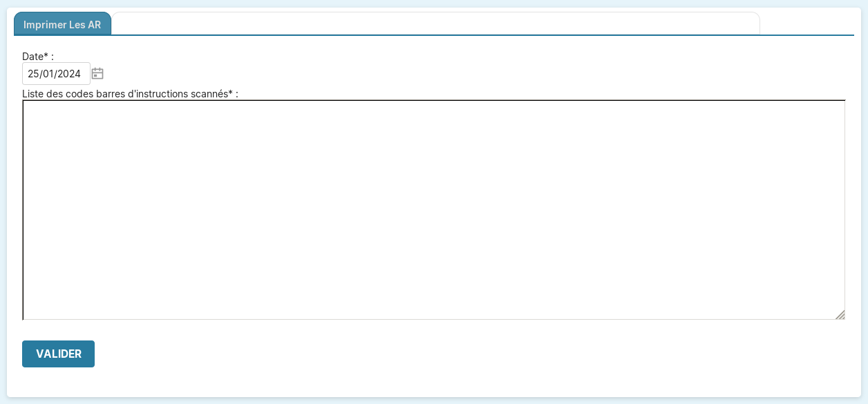Place cursor on the month 01 in date
Screen dimensions: 868x404
[48, 74]
